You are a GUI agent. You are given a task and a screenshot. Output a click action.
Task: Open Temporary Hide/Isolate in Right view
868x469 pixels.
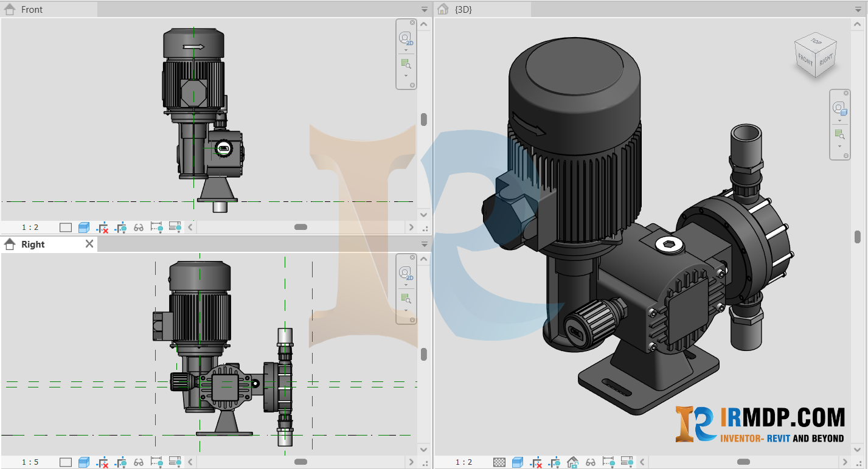pos(139,462)
